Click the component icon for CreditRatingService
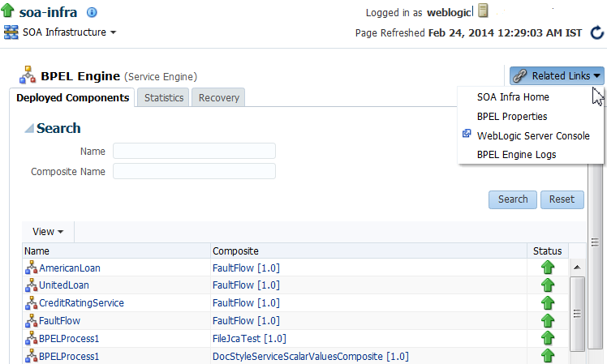This screenshot has height=364, width=607. pyautogui.click(x=31, y=303)
